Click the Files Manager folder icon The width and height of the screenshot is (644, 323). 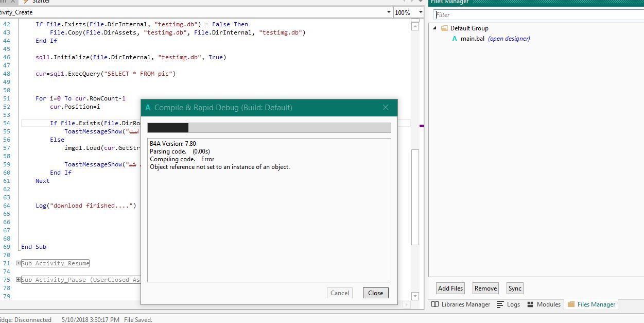(570, 304)
